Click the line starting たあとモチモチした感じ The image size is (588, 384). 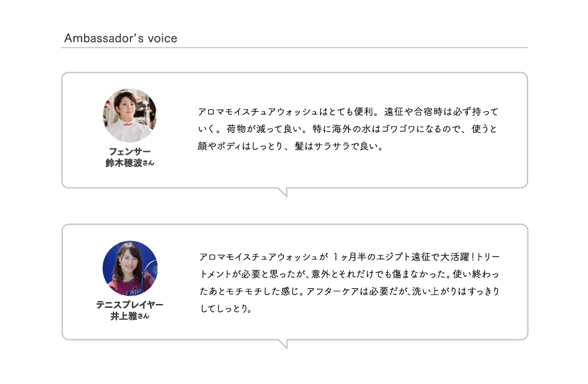(x=349, y=291)
